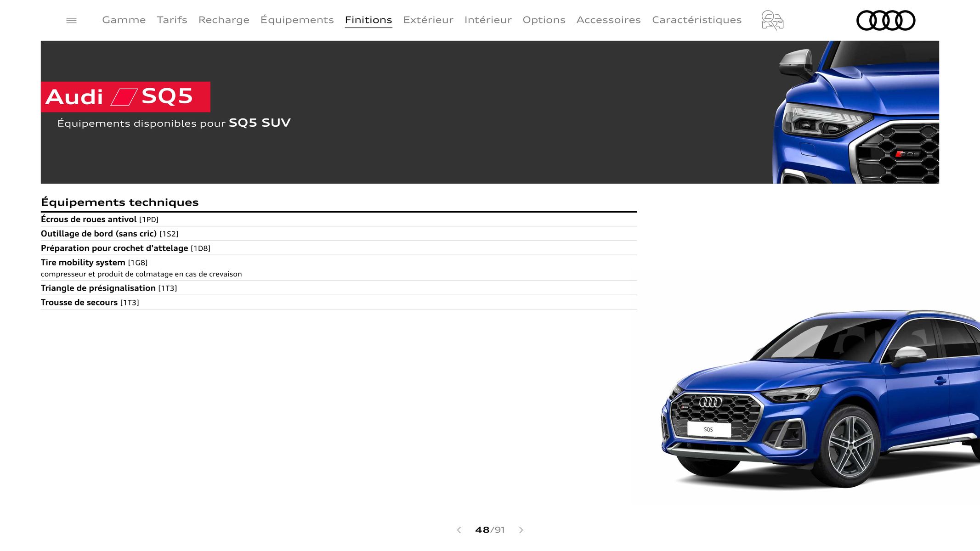This screenshot has height=551, width=980.
Task: Click 'Équipements disponibles pour SQ5 SUV' subtitle
Action: click(x=174, y=123)
